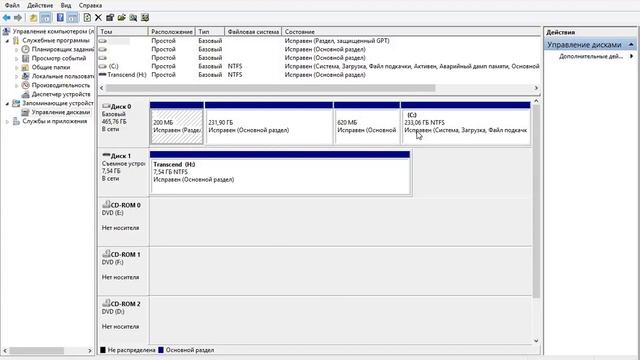Toggle the show/hide Action pane toolbar icon

coord(72,18)
